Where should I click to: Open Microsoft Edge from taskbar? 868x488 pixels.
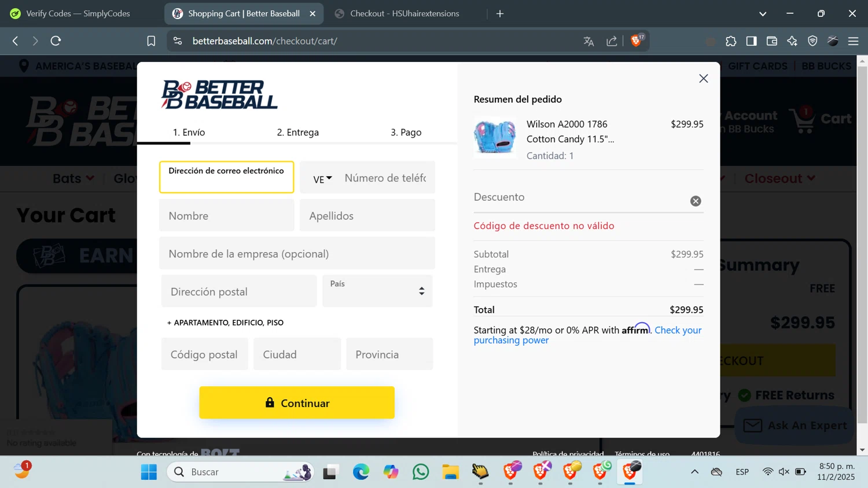click(361, 472)
